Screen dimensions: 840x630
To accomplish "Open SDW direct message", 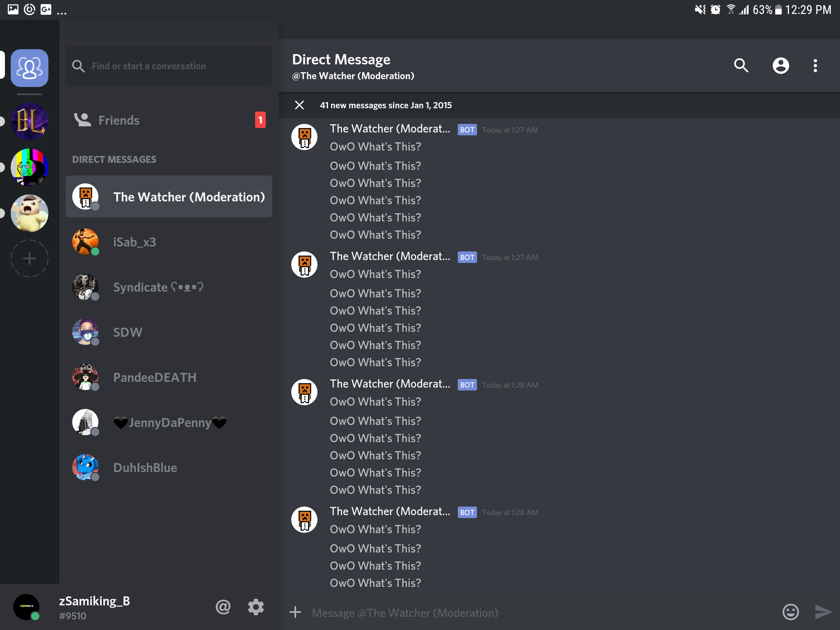I will pos(169,332).
